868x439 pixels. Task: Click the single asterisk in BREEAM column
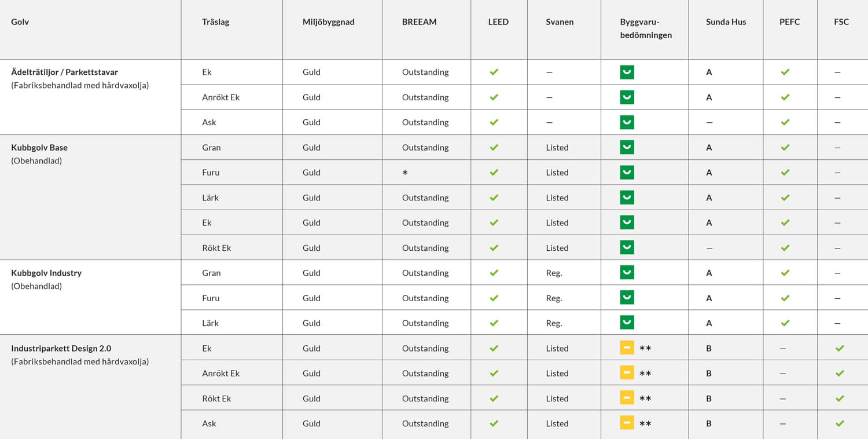[405, 173]
